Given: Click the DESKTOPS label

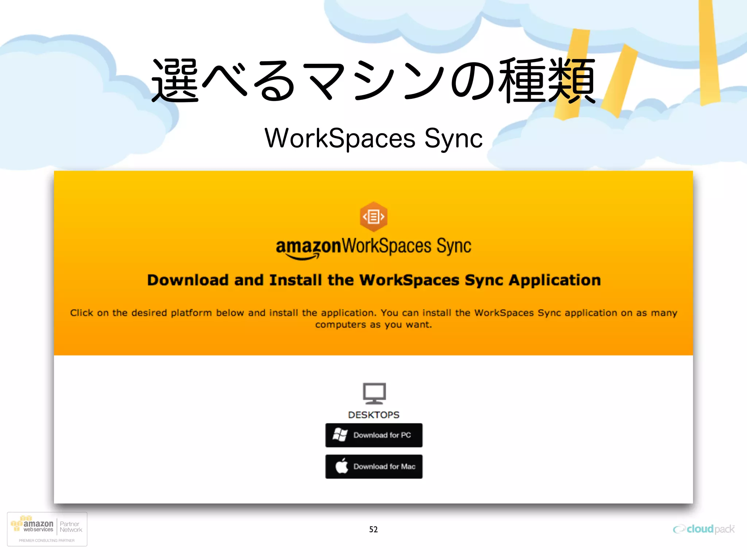Looking at the screenshot, I should 374,415.
